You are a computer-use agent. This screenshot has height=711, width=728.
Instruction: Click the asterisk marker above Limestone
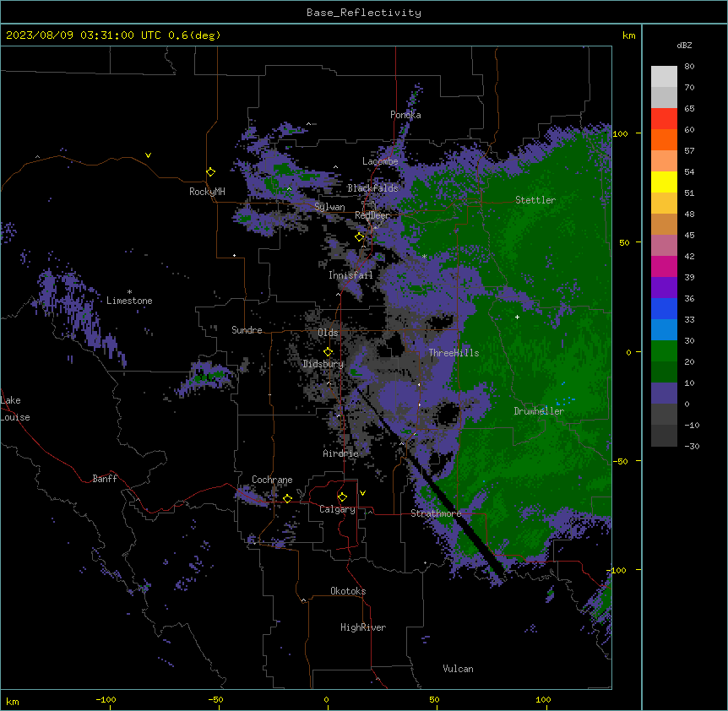click(x=129, y=292)
